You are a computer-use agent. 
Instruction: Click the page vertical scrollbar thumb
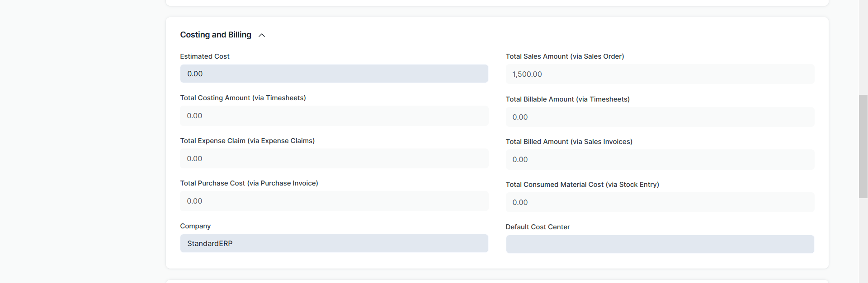point(863,146)
